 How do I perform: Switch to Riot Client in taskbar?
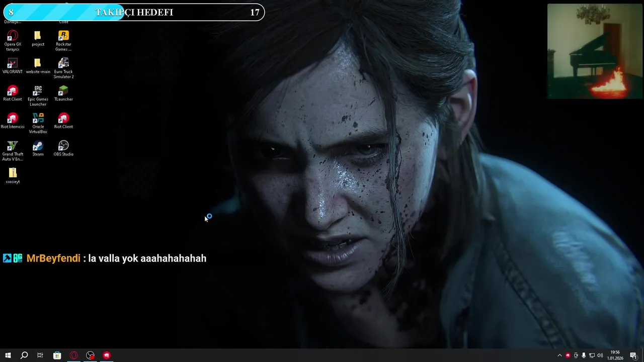(107, 355)
